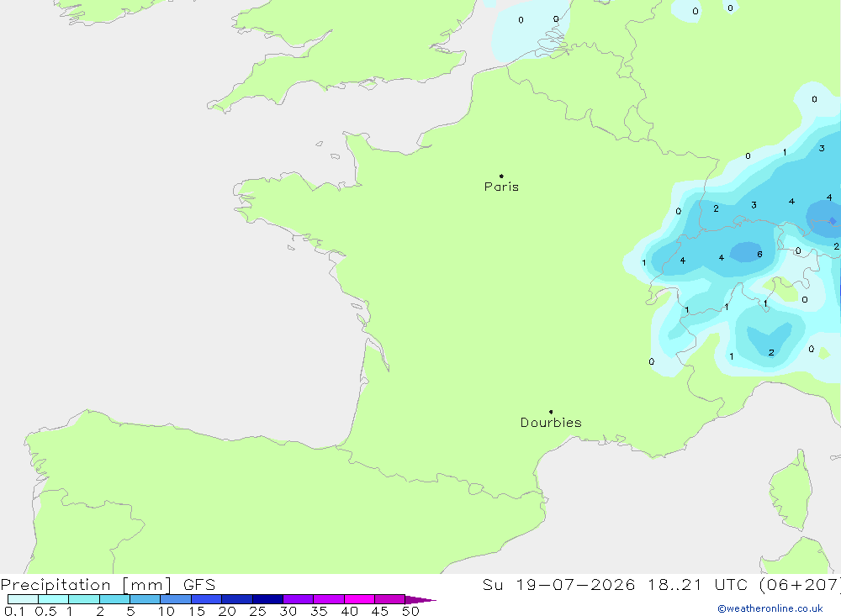Select the dark navy legend swatch at 25
841x616 pixels.
coord(267,599)
